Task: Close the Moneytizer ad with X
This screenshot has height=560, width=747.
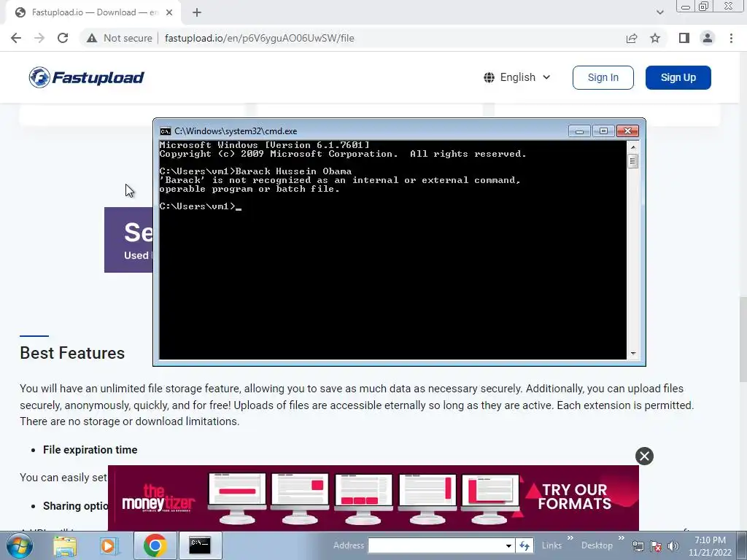Action: pos(644,456)
